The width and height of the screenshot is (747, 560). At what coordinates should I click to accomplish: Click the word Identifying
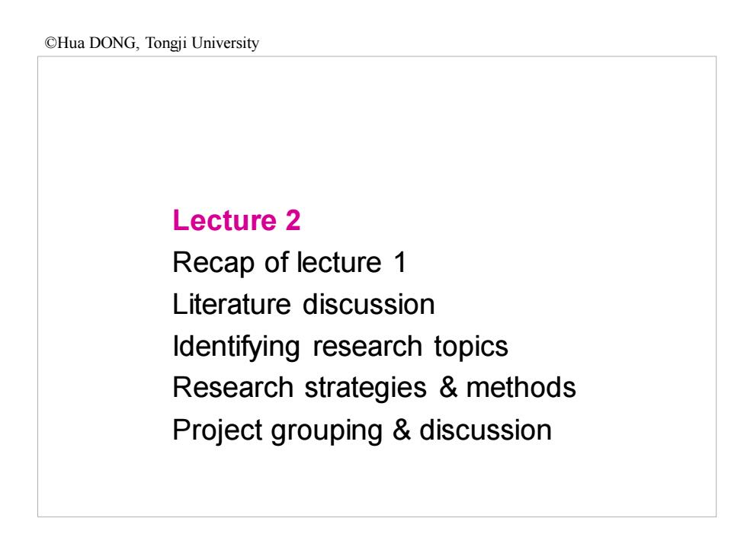point(236,347)
